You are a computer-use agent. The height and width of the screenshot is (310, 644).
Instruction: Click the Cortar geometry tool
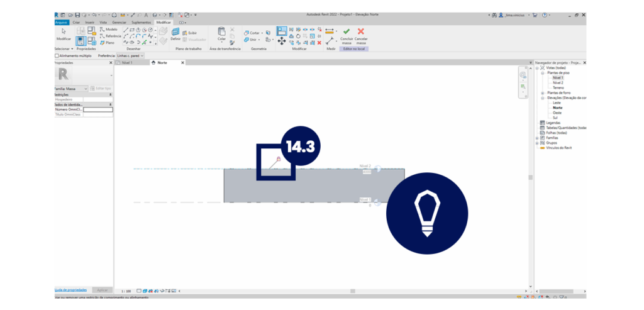click(x=254, y=33)
